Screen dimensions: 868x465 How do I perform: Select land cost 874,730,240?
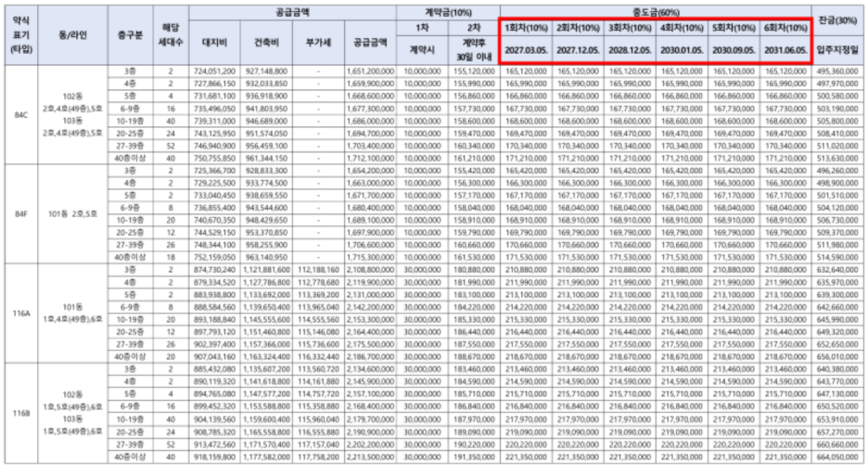(x=215, y=269)
